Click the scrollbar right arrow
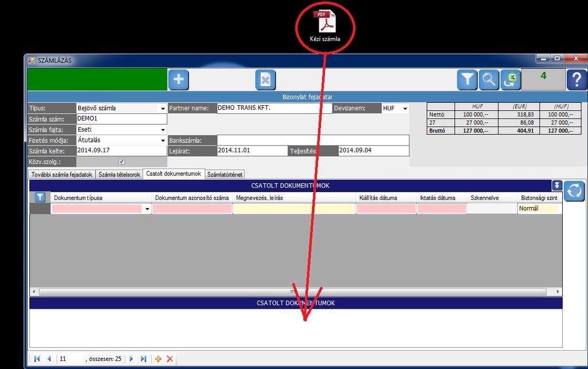588x369 pixels. coord(558,291)
